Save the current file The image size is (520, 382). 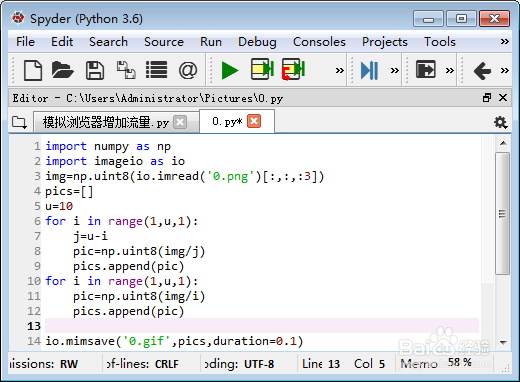(x=95, y=70)
